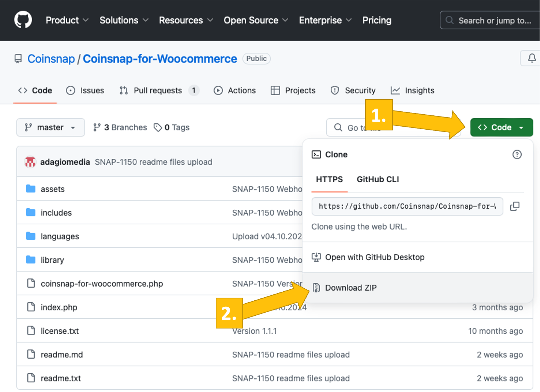Click the readme.txt file icon

[x=31, y=378]
